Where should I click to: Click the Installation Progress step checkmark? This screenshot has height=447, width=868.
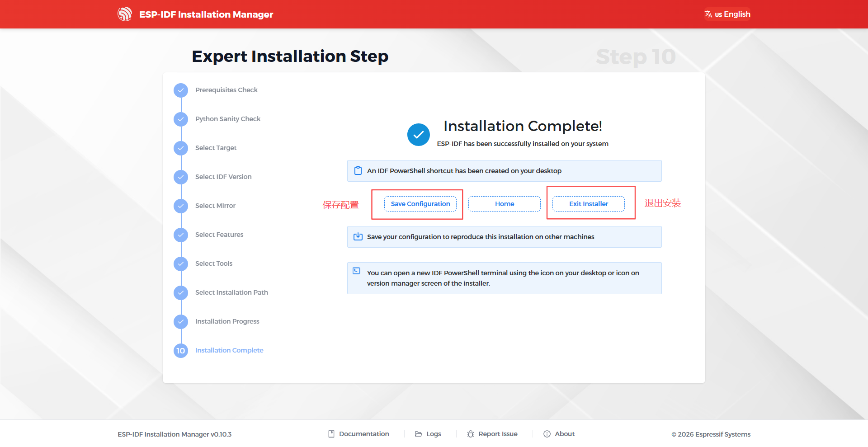(x=181, y=321)
